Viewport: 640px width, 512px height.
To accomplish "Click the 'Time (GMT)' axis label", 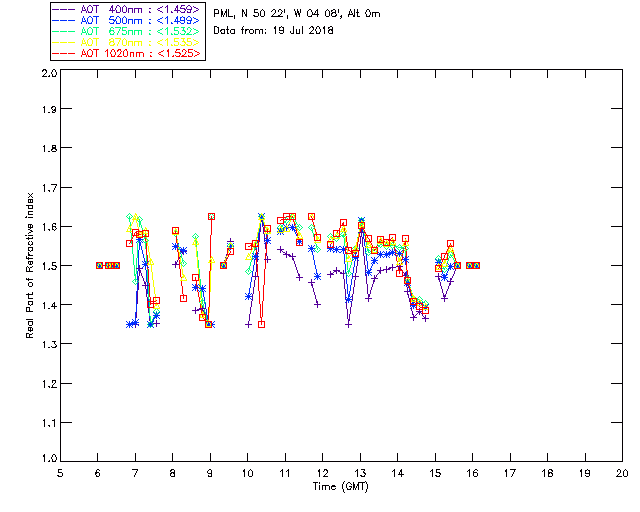I will 340,487.
